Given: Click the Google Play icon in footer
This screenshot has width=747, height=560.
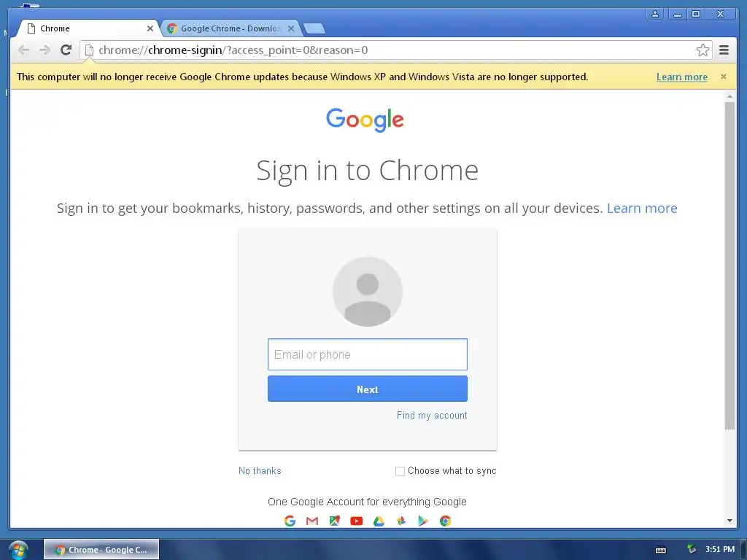Looking at the screenshot, I should [x=423, y=521].
